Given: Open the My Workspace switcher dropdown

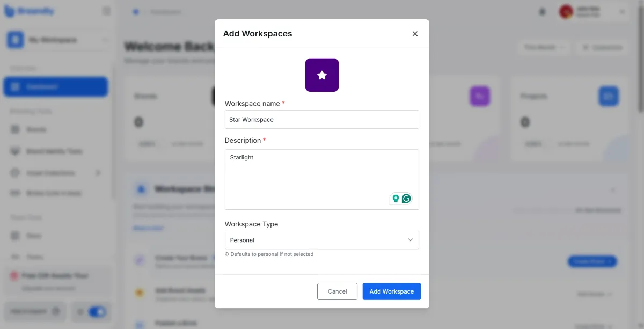Looking at the screenshot, I should [x=59, y=40].
